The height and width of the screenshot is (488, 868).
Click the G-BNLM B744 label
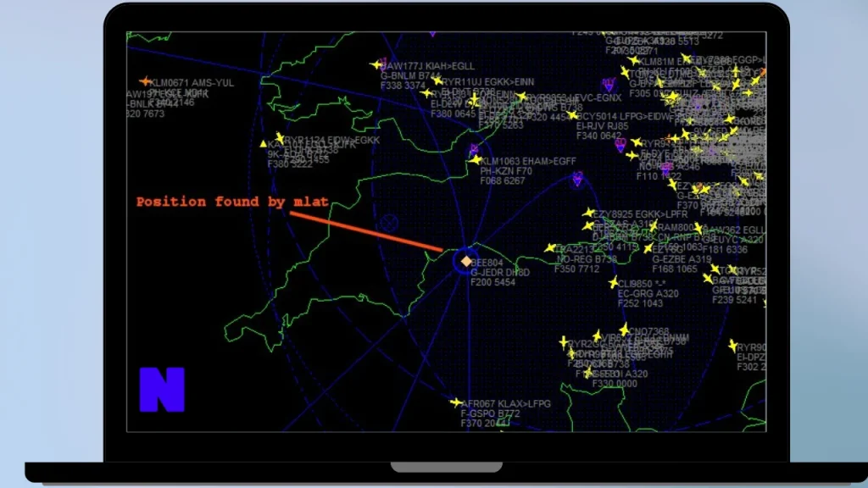pos(411,75)
